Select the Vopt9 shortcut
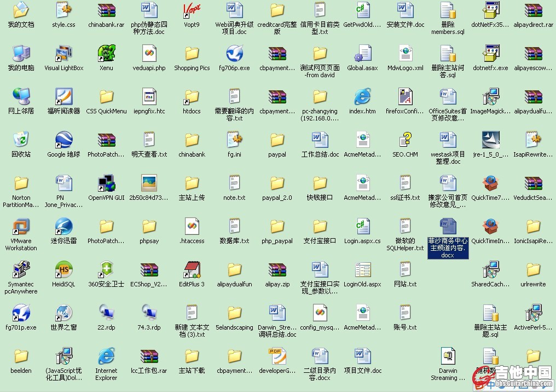The image size is (556, 392). 192,10
